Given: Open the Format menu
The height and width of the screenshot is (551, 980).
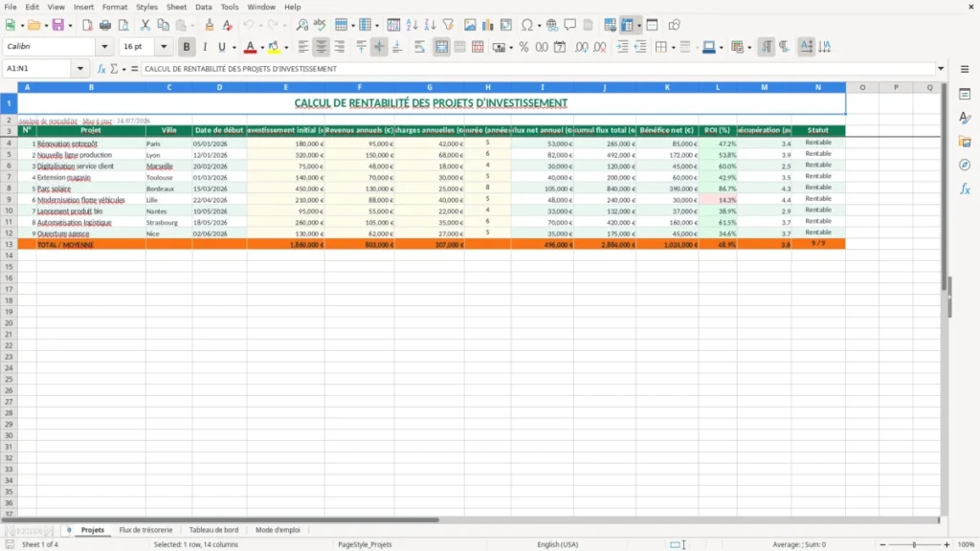Looking at the screenshot, I should coord(115,7).
